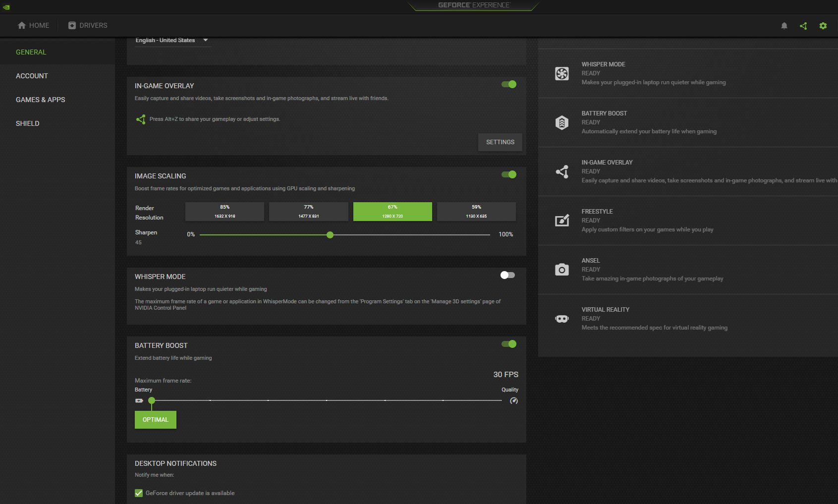Click the Battery Boost feature icon
This screenshot has width=838, height=504.
(x=561, y=122)
